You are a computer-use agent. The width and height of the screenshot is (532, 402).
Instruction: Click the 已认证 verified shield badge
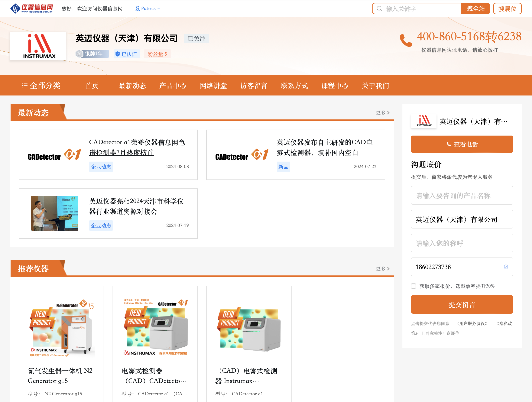click(127, 54)
